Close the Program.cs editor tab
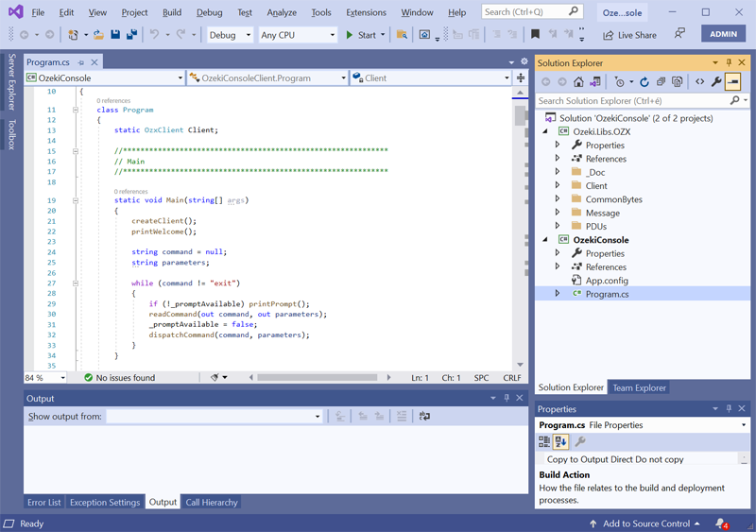Screen dimensions: 756x532 tap(94, 62)
